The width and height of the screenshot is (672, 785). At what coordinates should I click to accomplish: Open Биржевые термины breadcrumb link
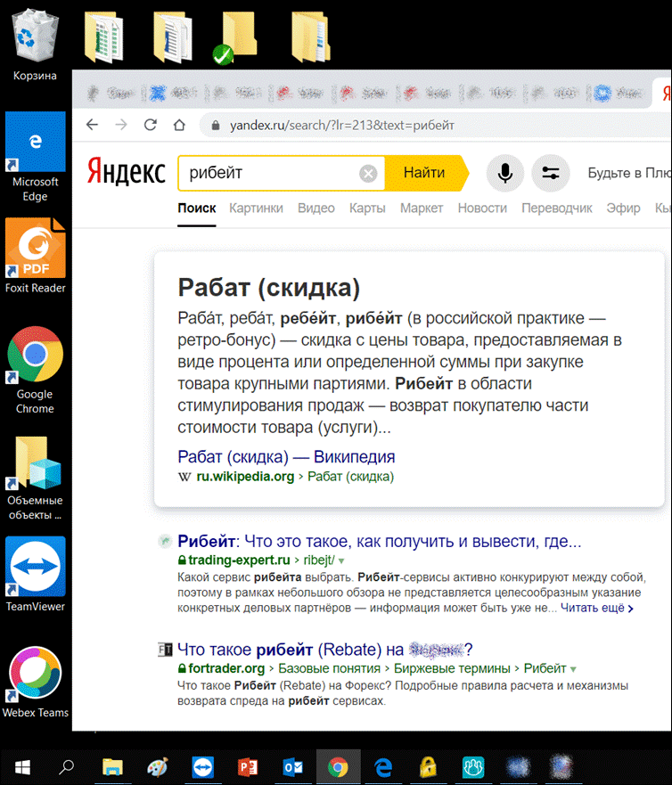tap(452, 668)
